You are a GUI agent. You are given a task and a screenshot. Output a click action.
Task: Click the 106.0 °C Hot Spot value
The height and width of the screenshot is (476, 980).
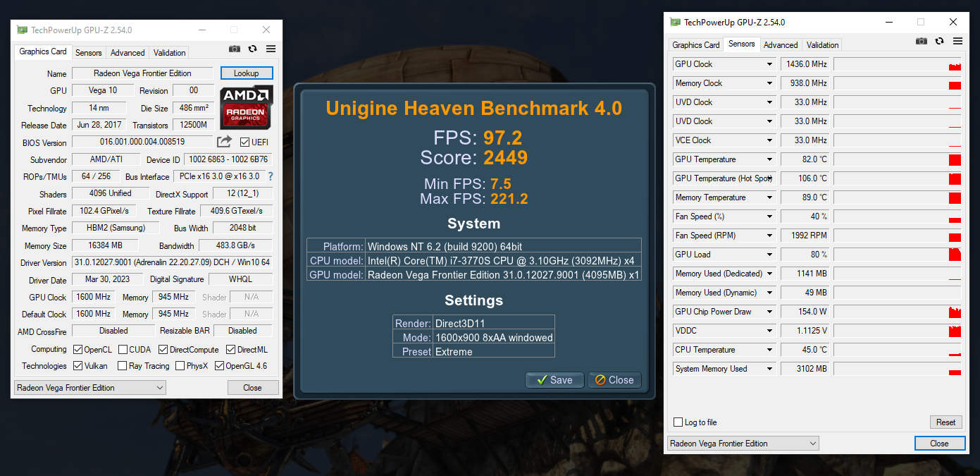pyautogui.click(x=805, y=178)
